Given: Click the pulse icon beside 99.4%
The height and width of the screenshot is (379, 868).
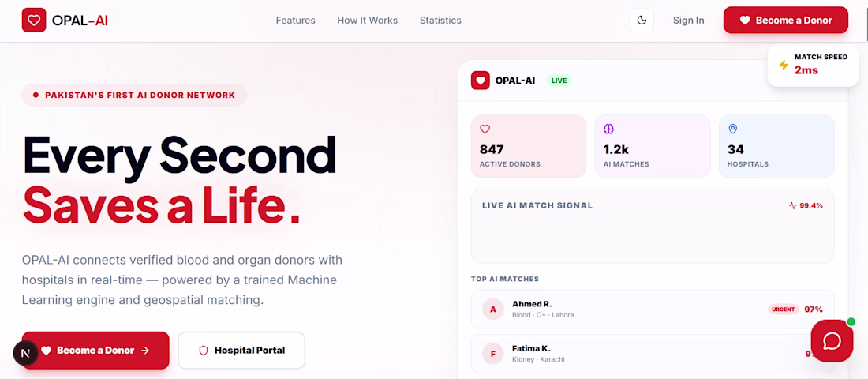Looking at the screenshot, I should point(792,205).
